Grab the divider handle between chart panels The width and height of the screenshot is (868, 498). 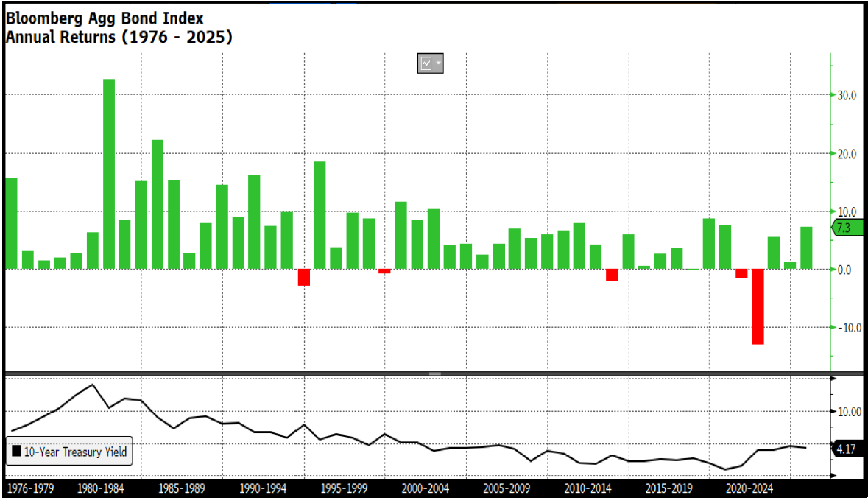pos(434,373)
